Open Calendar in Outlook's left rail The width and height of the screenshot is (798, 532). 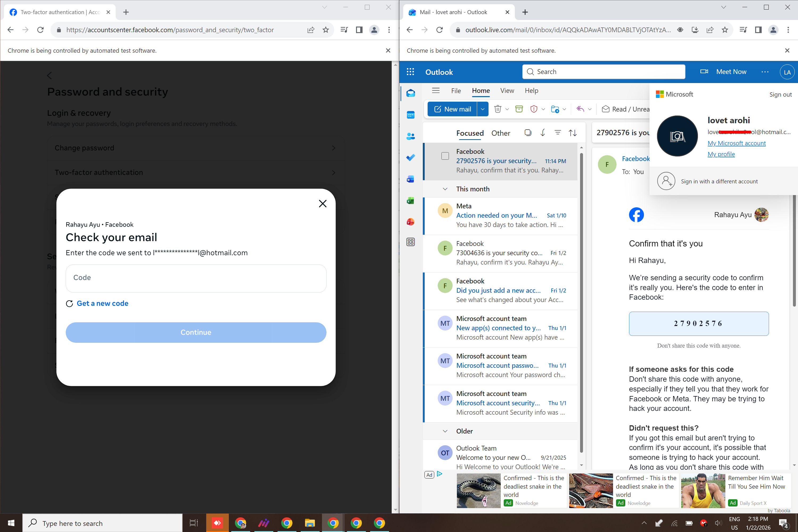411,115
